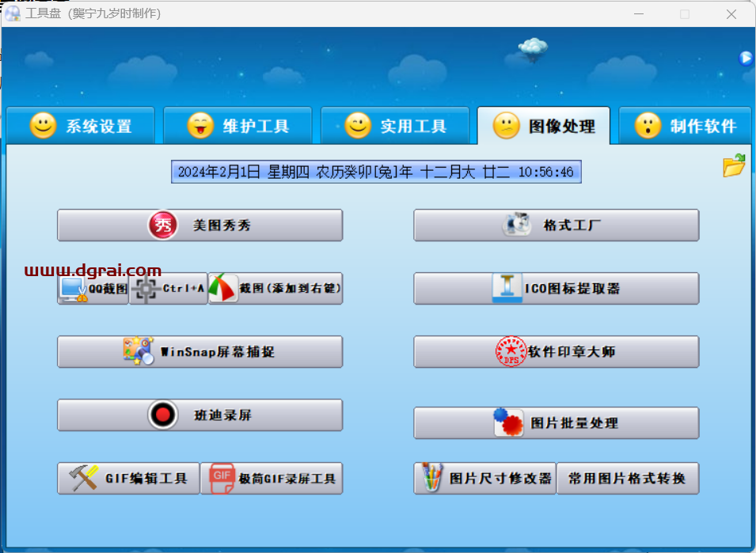
Task: Open 图片批量处理
Action: pos(557,423)
